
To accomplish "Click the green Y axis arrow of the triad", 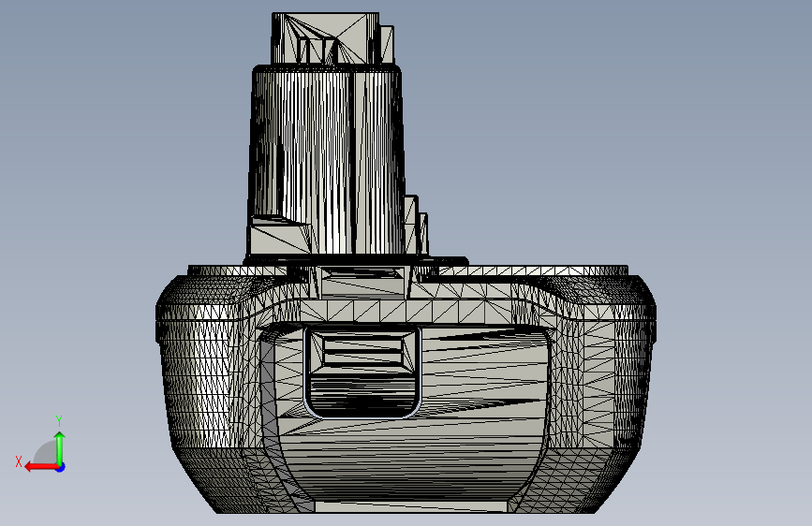I will [60, 447].
